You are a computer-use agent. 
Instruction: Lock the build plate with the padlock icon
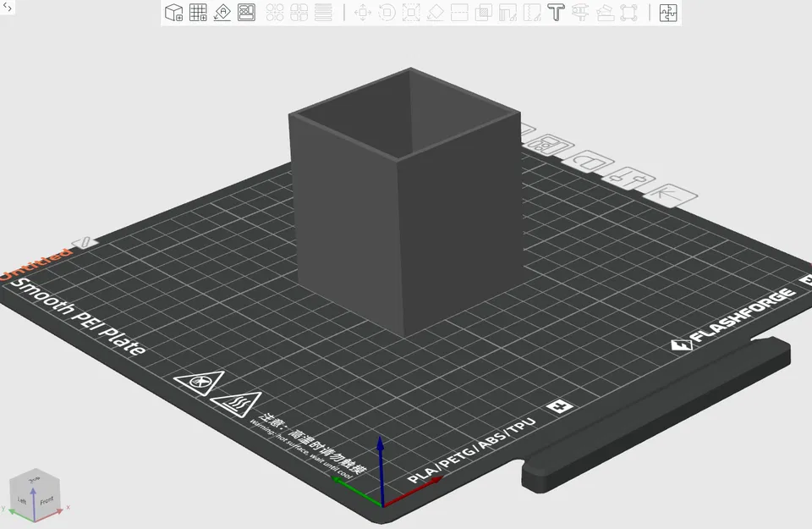pos(589,162)
